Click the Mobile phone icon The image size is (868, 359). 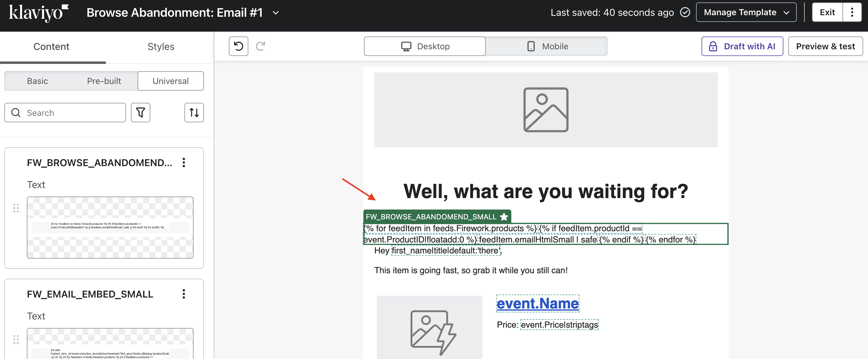click(531, 46)
